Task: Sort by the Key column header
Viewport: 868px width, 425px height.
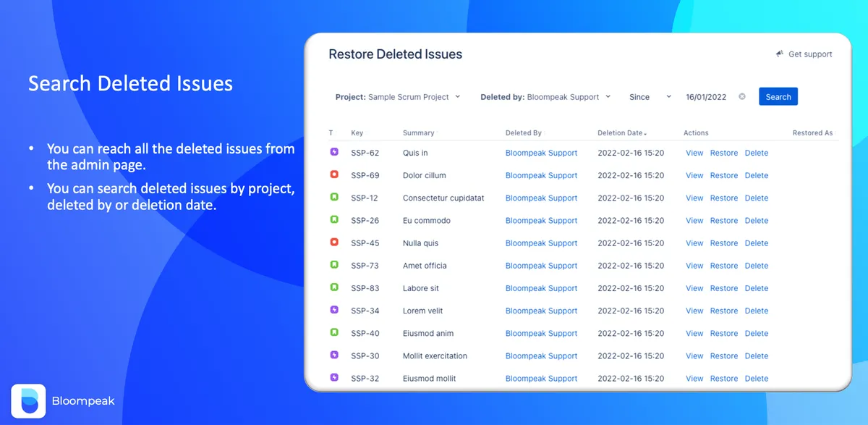Action: (357, 133)
